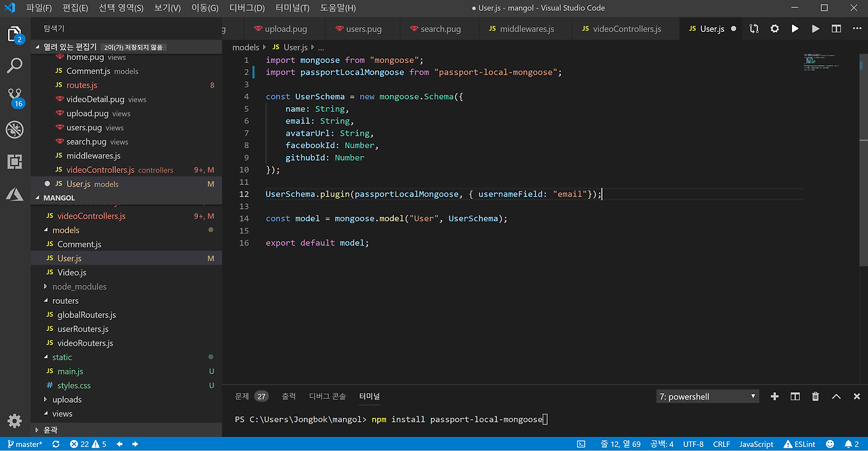Open the Debug view in activity bar
This screenshot has height=451, width=868.
pyautogui.click(x=15, y=129)
